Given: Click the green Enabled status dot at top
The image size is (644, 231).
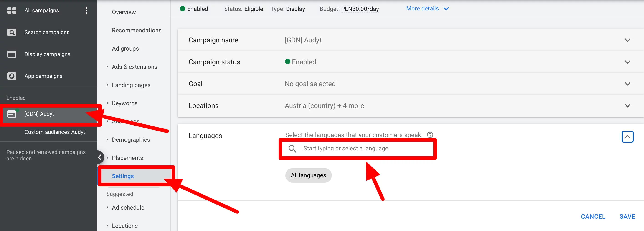Looking at the screenshot, I should coord(183,9).
